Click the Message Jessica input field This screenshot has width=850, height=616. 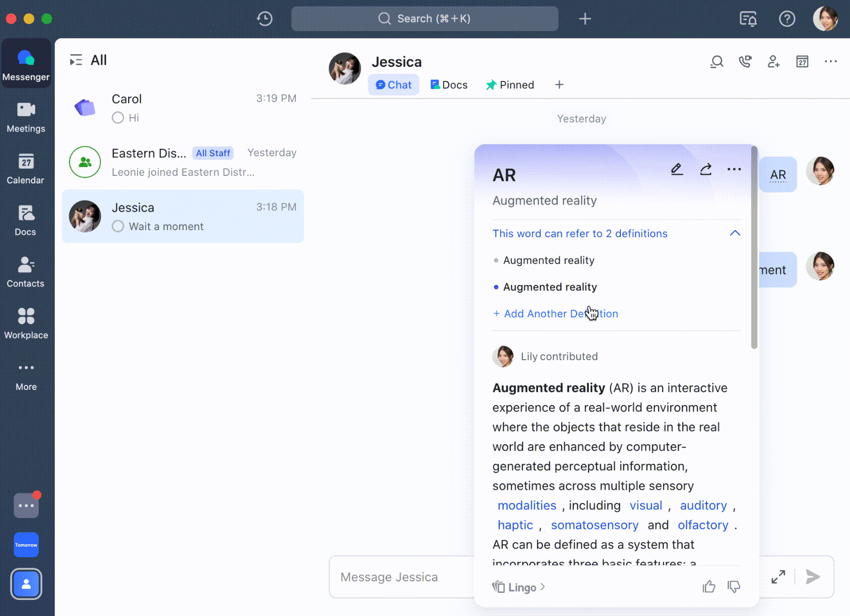pos(397,577)
